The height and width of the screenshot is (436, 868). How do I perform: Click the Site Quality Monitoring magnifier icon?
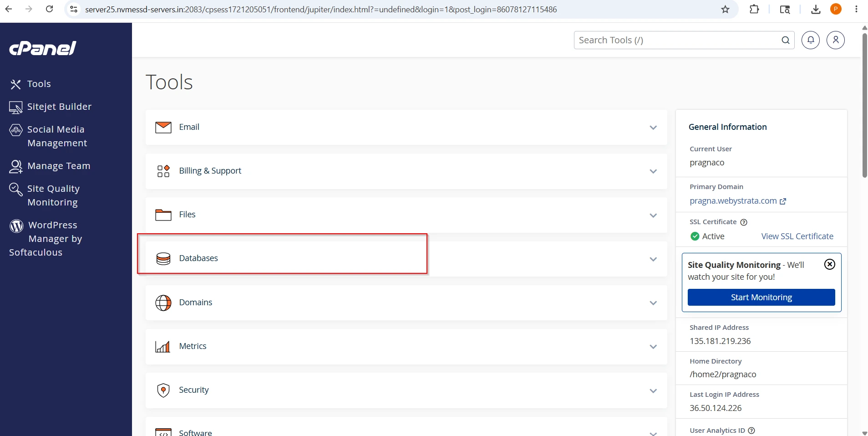(15, 190)
